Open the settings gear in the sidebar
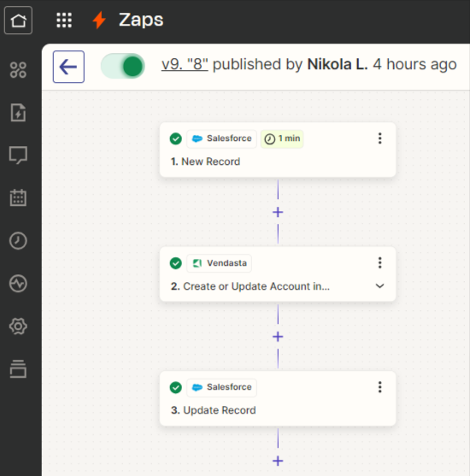Image resolution: width=470 pixels, height=476 pixels. tap(18, 326)
